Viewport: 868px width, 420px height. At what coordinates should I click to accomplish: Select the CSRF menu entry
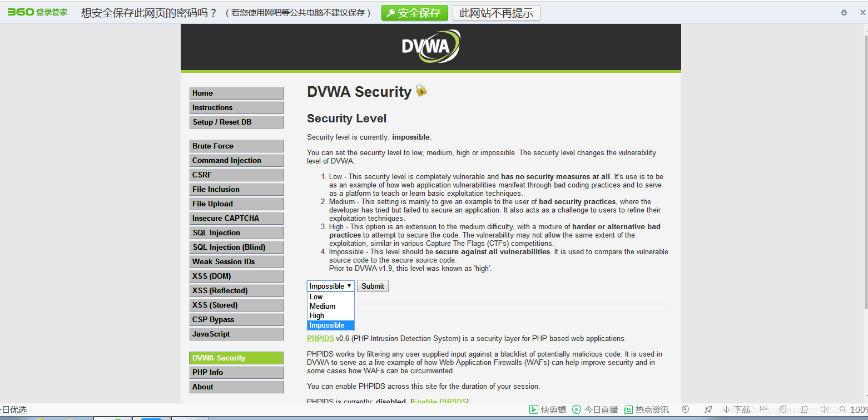point(236,175)
